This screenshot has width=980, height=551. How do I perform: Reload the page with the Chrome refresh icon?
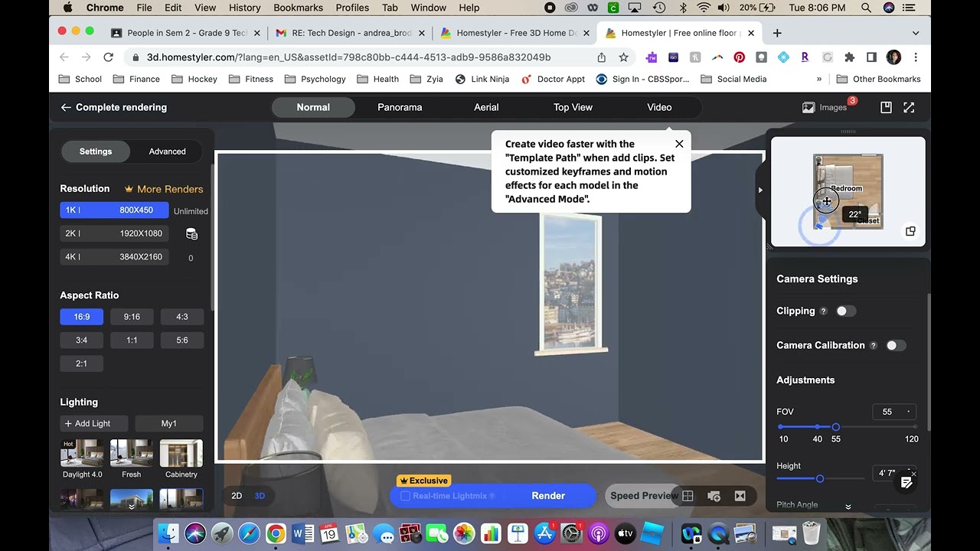point(109,57)
